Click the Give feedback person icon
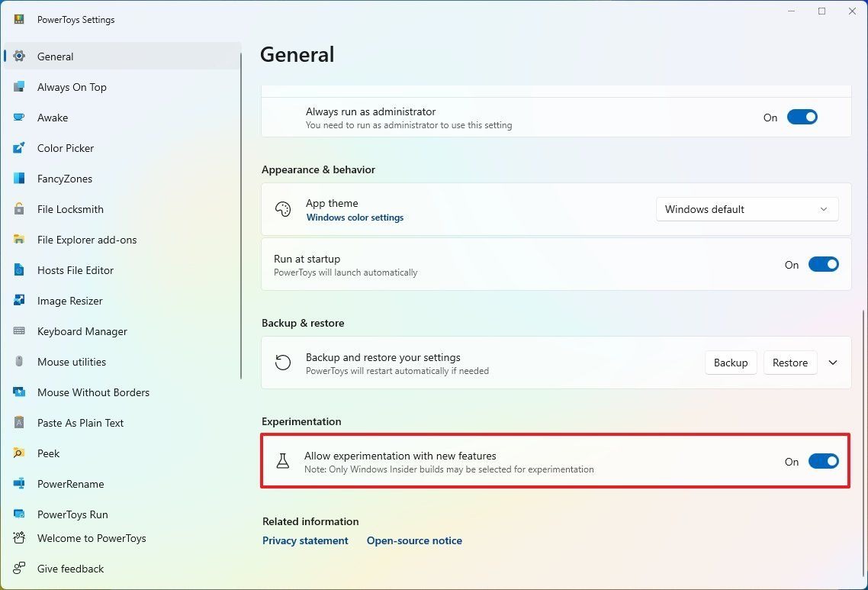This screenshot has height=590, width=868. tap(19, 568)
